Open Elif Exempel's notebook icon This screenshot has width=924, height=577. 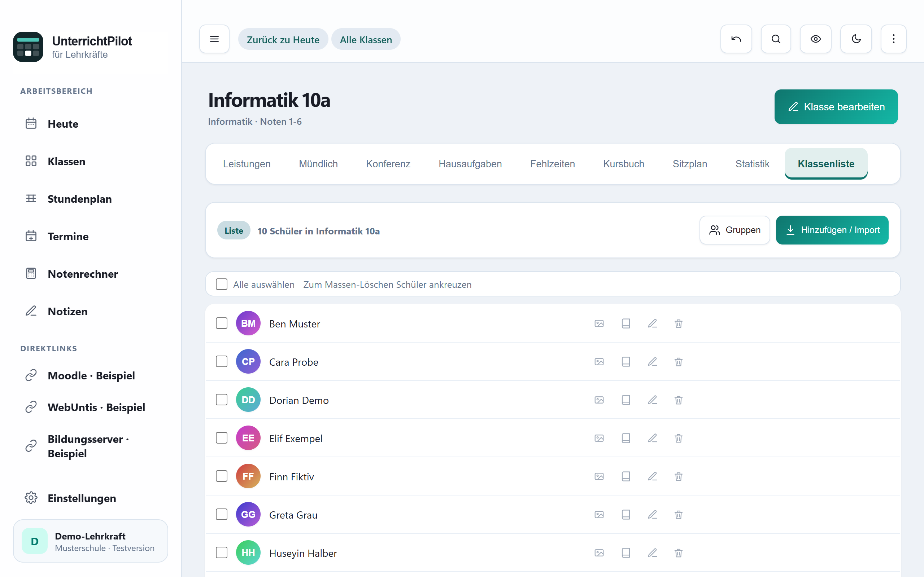(x=626, y=438)
